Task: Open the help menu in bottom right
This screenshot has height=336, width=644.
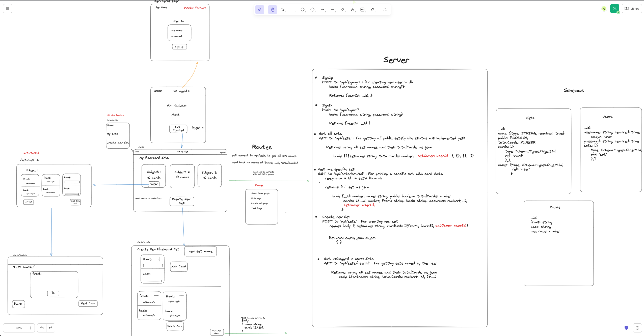Action: [637, 328]
